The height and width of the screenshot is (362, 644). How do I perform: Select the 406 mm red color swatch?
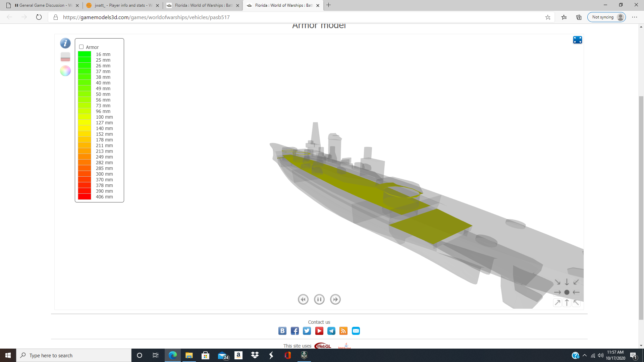click(x=85, y=197)
